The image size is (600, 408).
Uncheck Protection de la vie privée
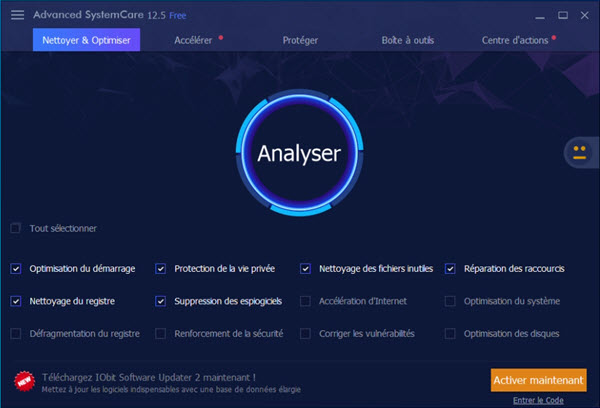click(161, 269)
